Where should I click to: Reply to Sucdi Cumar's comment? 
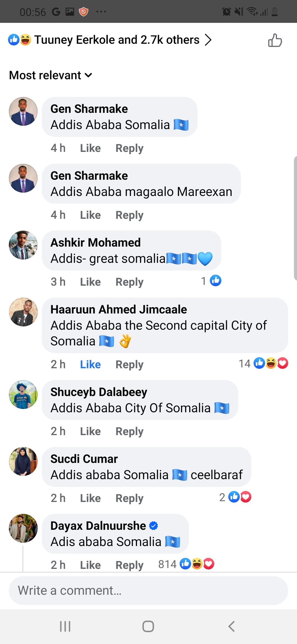pos(129,498)
